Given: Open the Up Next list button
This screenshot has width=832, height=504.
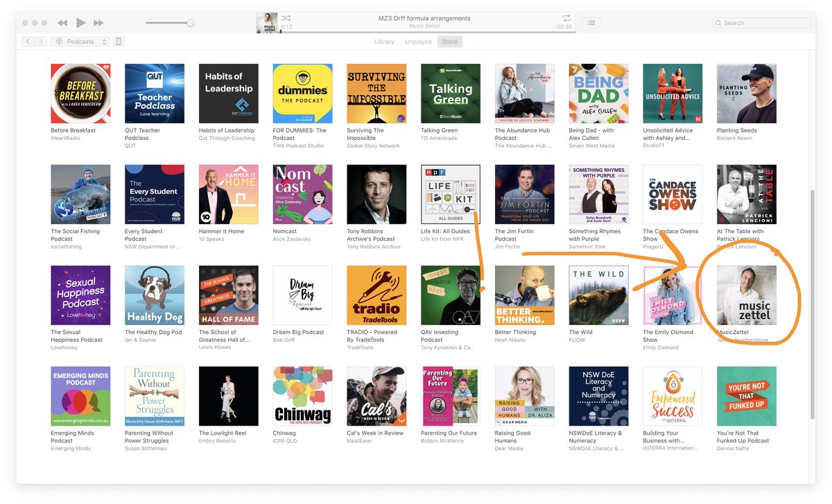Looking at the screenshot, I should click(x=591, y=23).
